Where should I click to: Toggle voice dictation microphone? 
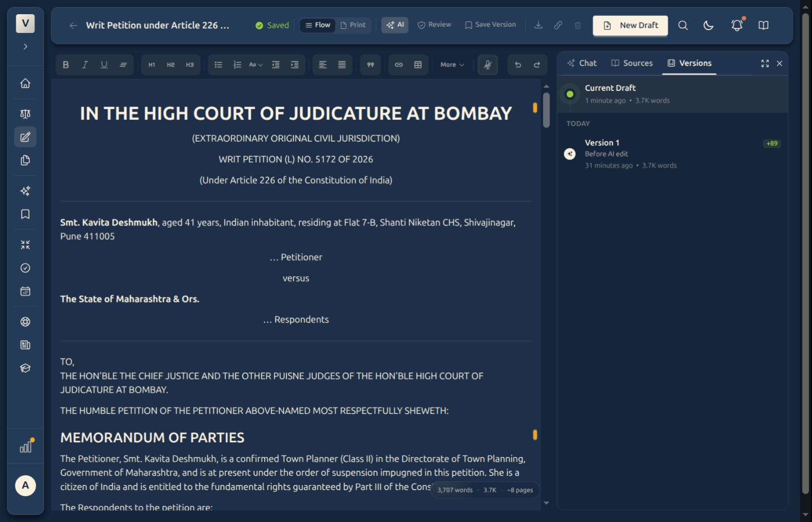(488, 64)
